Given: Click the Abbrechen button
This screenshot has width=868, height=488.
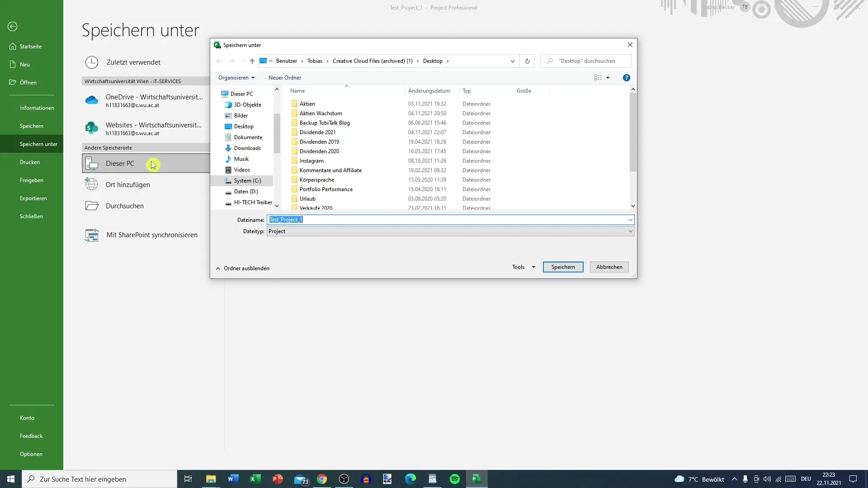Looking at the screenshot, I should point(609,266).
